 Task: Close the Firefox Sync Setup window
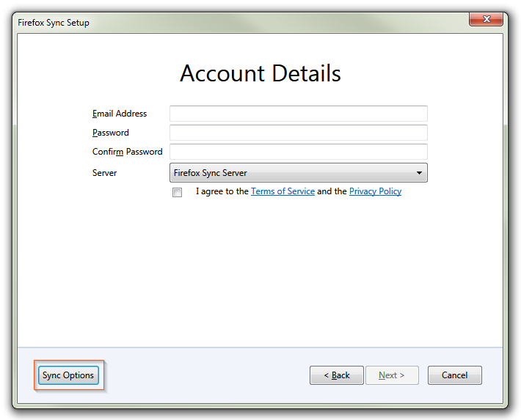(x=486, y=19)
